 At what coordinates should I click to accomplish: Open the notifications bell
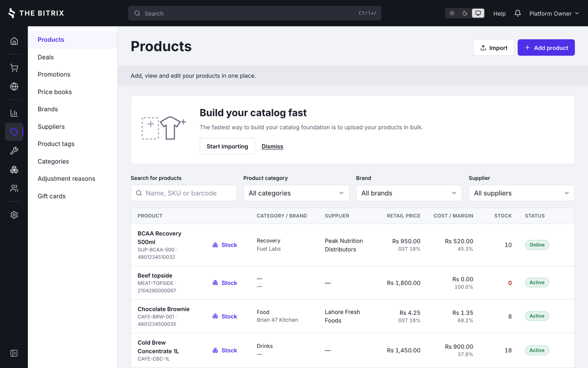pyautogui.click(x=517, y=13)
